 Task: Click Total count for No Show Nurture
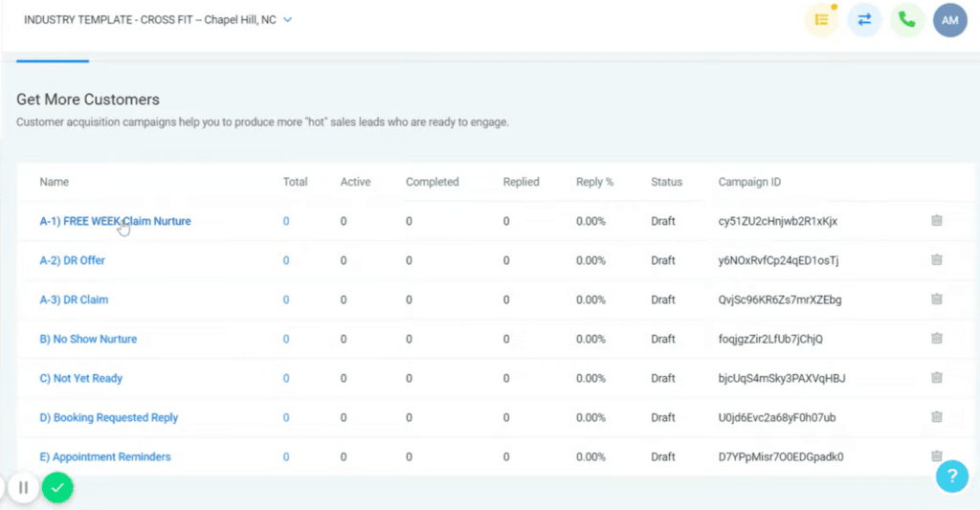(285, 339)
